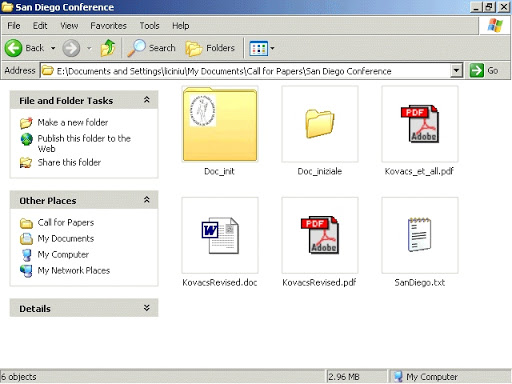The width and height of the screenshot is (512, 384).
Task: Go up one folder level
Action: (x=108, y=48)
